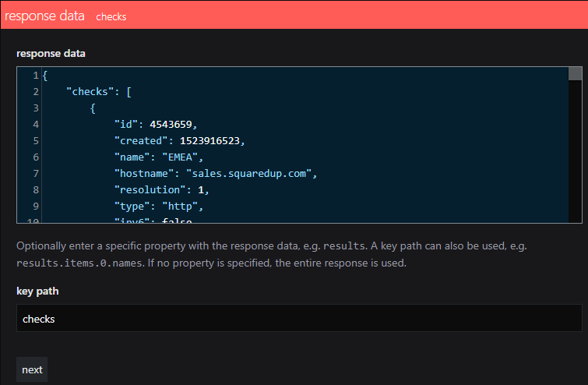Click line number 3 in gutter
Screen dimensions: 588x385
(x=36, y=108)
